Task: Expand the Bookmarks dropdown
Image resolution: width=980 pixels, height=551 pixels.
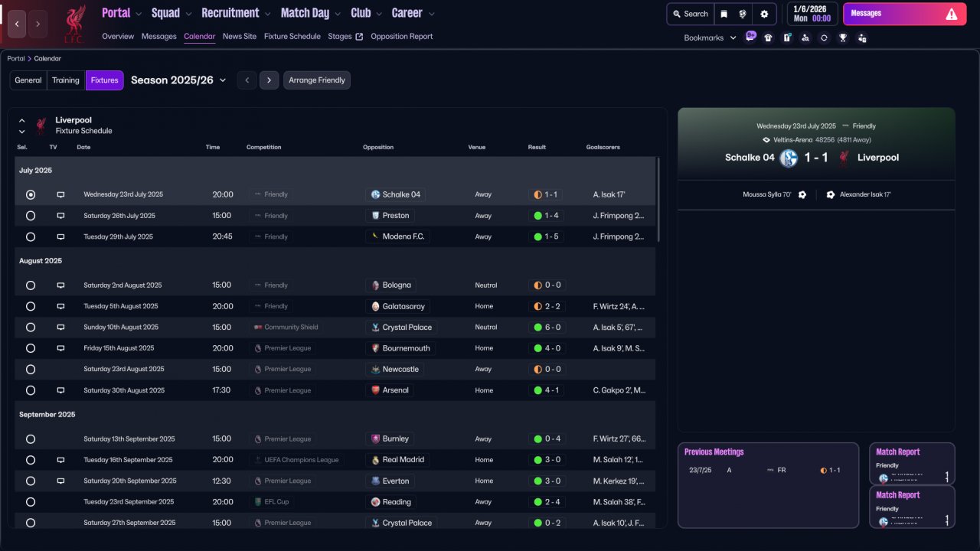Action: pyautogui.click(x=710, y=37)
